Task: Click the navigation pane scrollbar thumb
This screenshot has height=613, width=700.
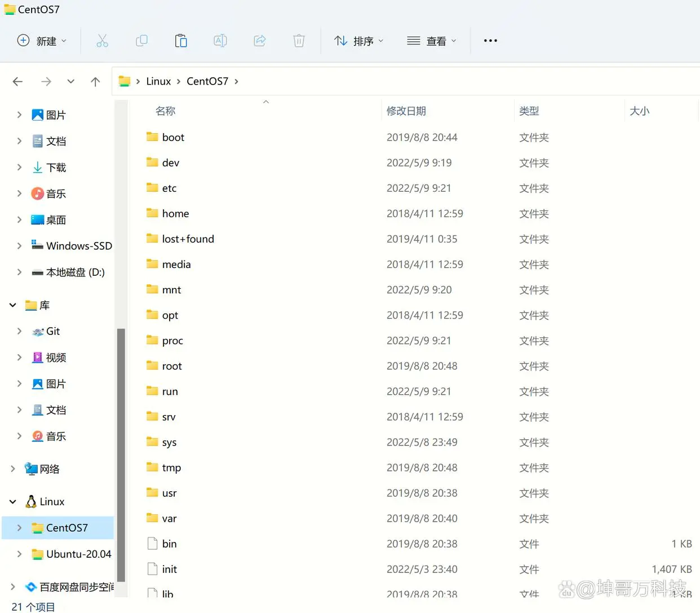Action: point(121,455)
